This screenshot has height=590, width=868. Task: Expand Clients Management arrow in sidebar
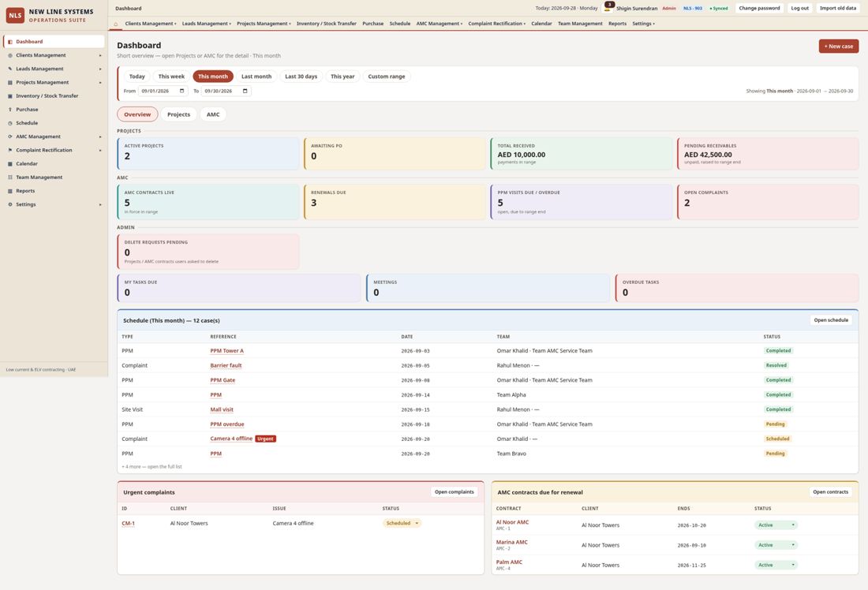[100, 55]
